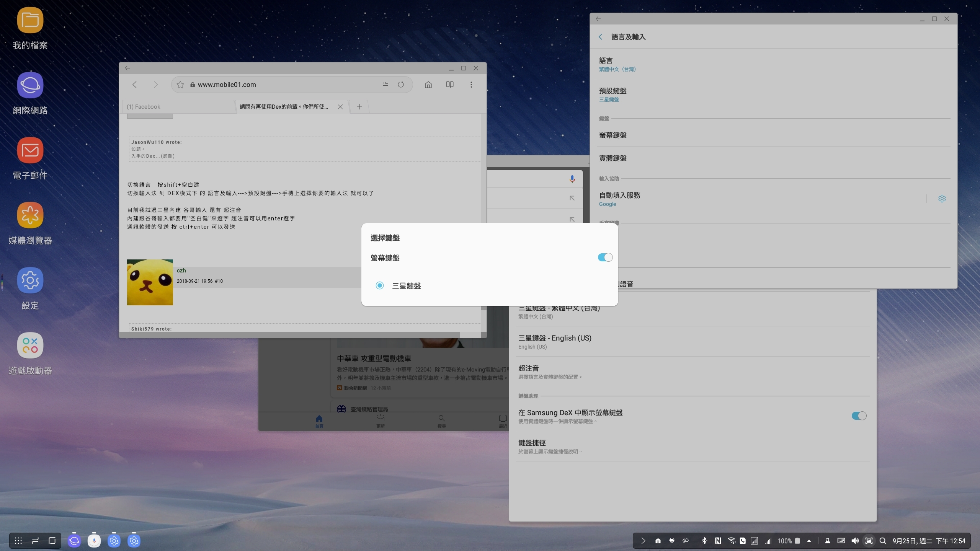
Task: Click the recents icon in taskbar
Action: point(35,541)
